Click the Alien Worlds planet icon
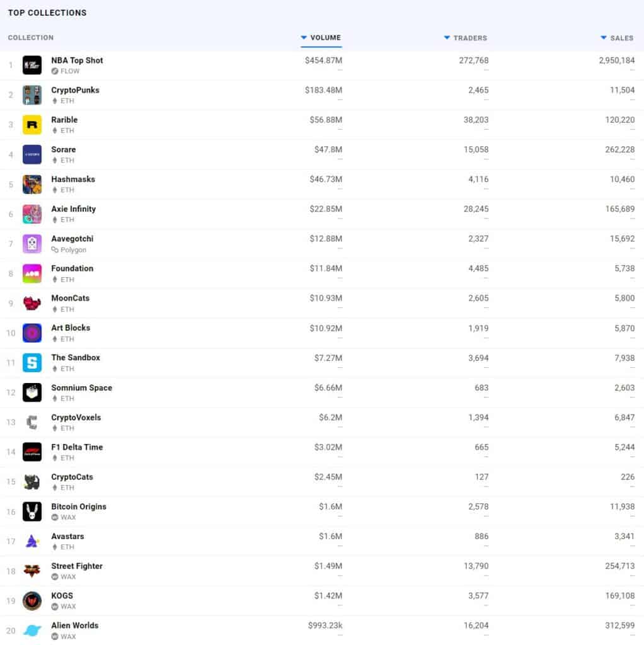This screenshot has width=644, height=645. coord(32,630)
